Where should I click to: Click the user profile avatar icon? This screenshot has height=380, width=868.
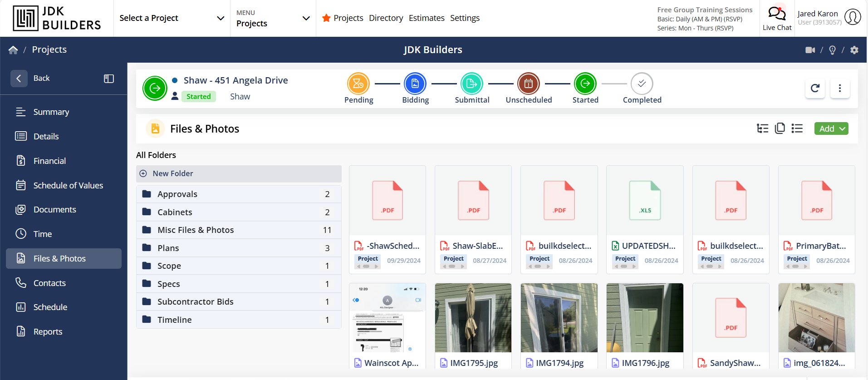853,17
